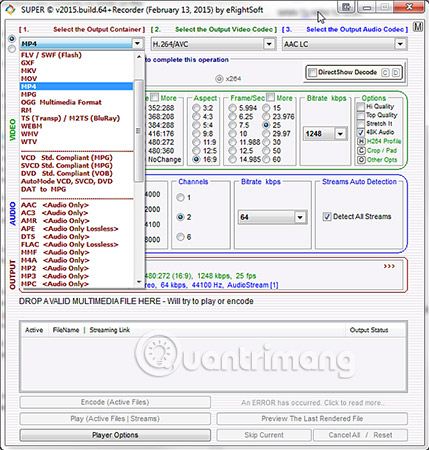The width and height of the screenshot is (429, 450).
Task: Click the recorder icon button in the title bar
Action: 346,7
